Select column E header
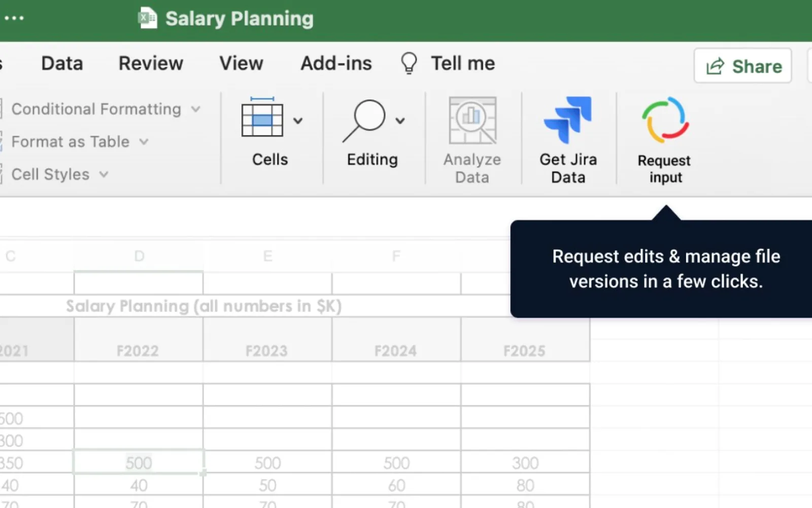Viewport: 812px width, 508px height. (267, 256)
